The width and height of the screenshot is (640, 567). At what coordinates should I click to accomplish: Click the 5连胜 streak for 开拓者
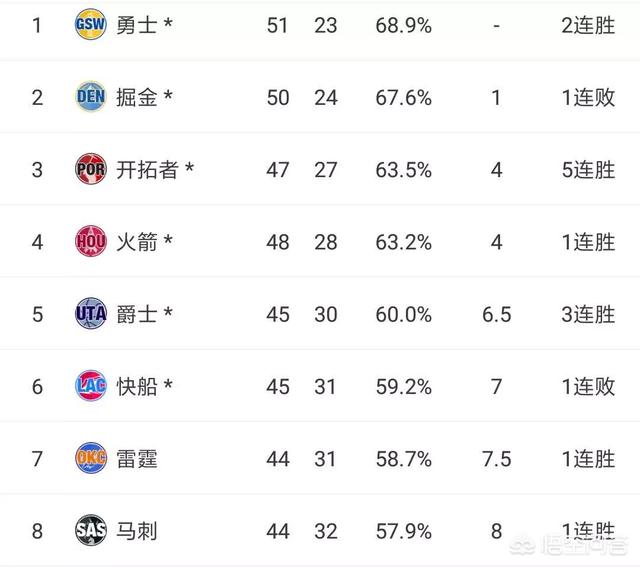pos(588,170)
